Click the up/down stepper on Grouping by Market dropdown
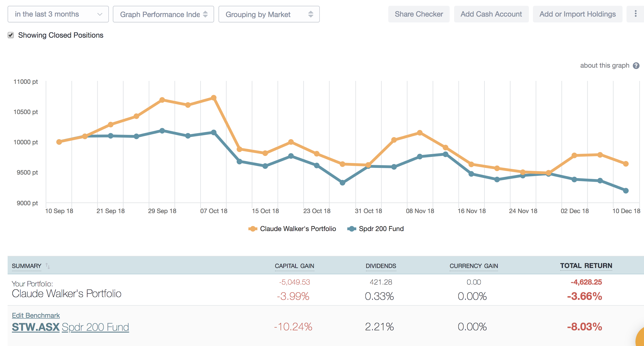Screen dimensions: 644x346 [311, 14]
